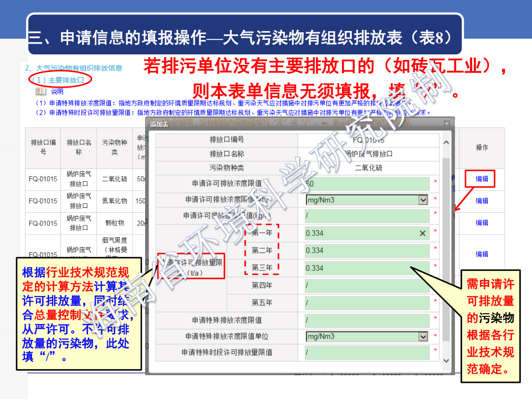Viewport: 532px width, 399px height.
Task: Expand the 申请特殊排放浓度限值单位 dropdown
Action: (423, 336)
